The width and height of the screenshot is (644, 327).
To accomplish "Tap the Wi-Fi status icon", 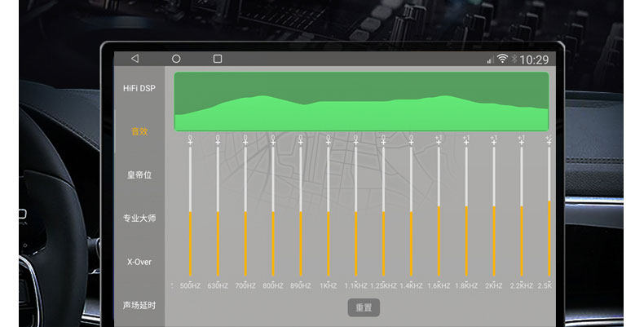I will point(502,59).
